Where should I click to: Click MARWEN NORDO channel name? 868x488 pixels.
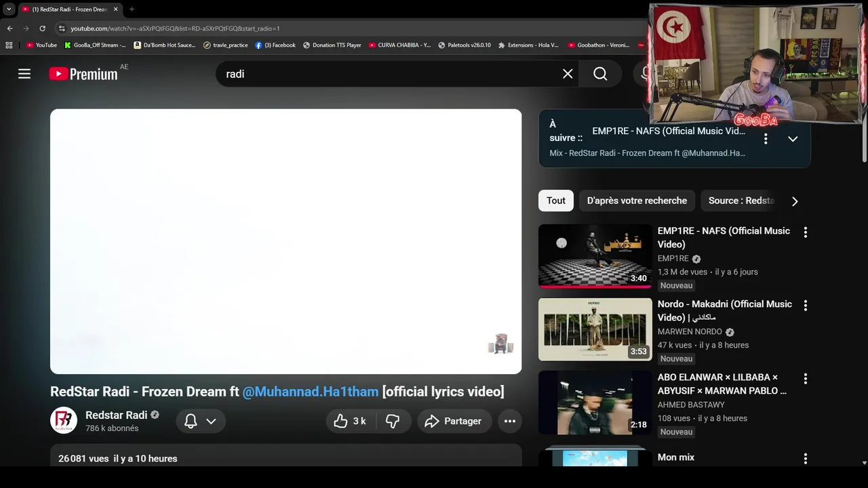[x=690, y=331]
